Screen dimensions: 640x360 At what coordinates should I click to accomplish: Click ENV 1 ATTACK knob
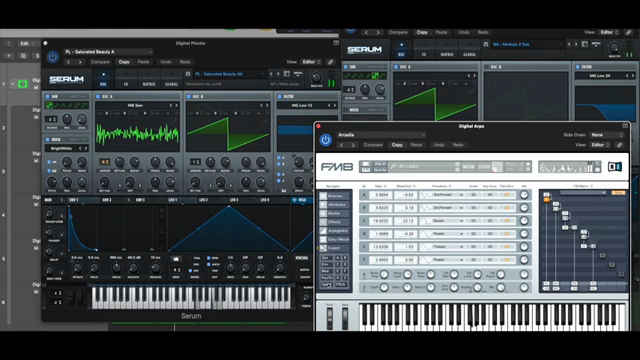pyautogui.click(x=77, y=268)
